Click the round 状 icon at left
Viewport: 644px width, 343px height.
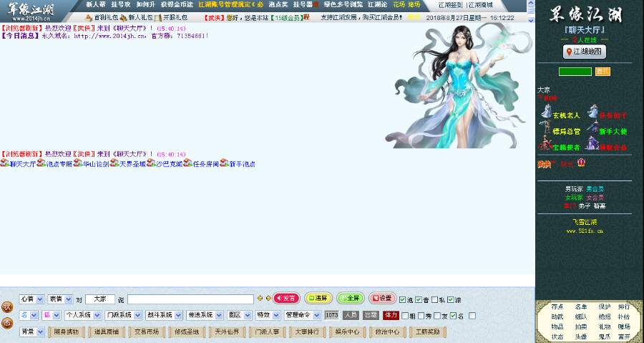[x=7, y=307]
